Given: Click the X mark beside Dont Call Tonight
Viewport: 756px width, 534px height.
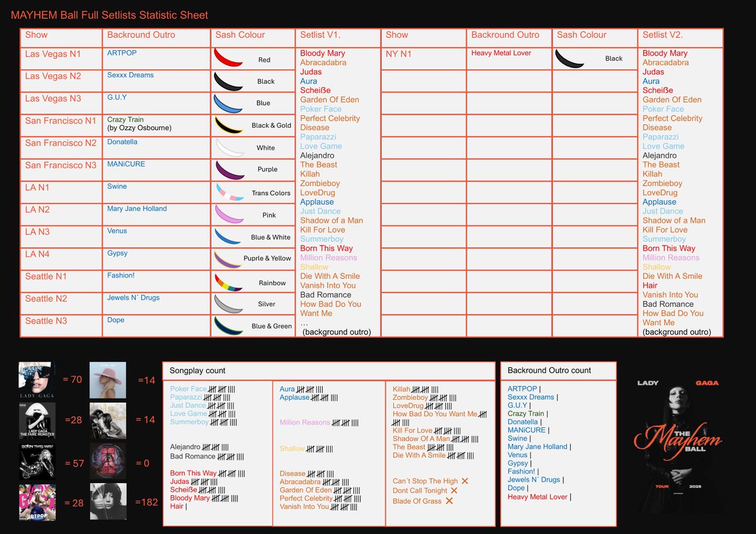Looking at the screenshot, I should (454, 491).
